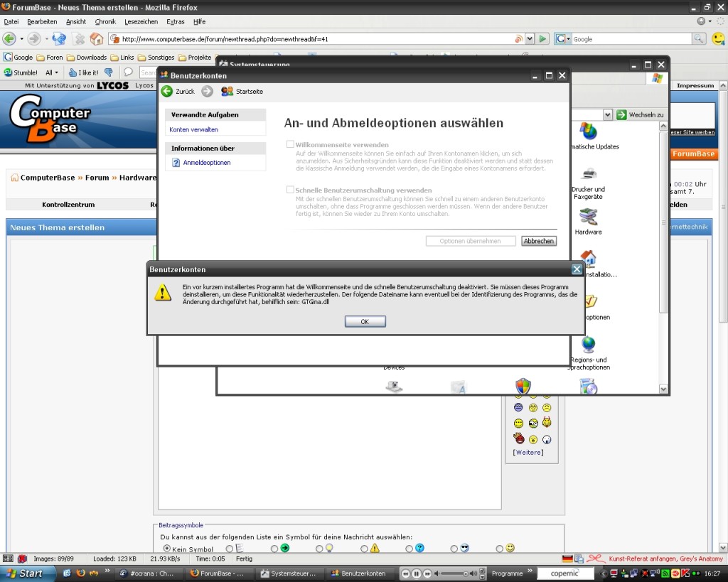Screen dimensions: 728x582
Task: Open Drucker und Faxgeräte in Systemsteuerung
Action: [589, 184]
